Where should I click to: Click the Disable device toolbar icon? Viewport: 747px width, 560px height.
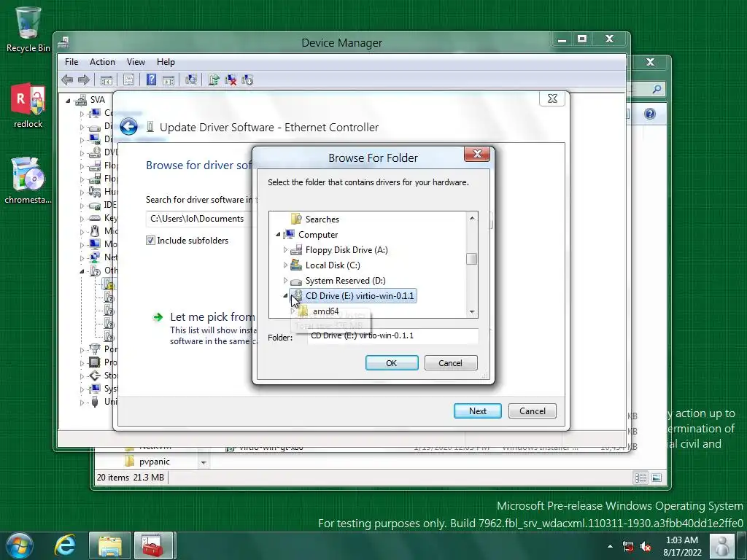pos(247,80)
